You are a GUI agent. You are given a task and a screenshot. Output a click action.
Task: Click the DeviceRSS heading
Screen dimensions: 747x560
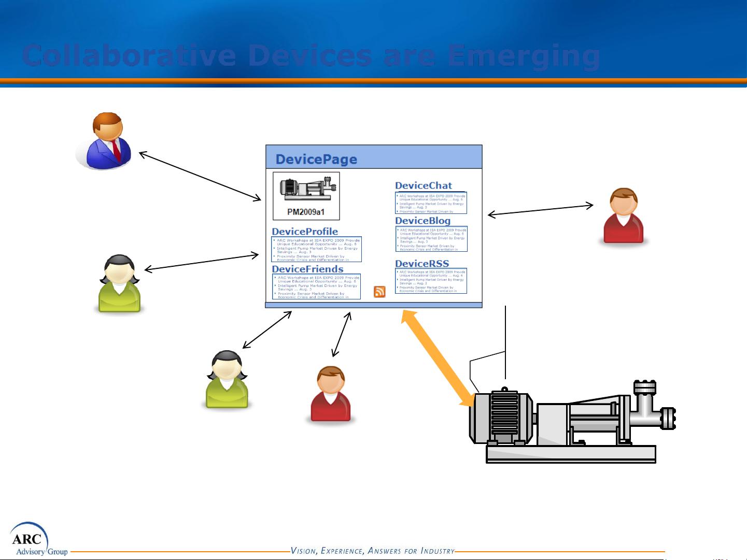tap(421, 264)
